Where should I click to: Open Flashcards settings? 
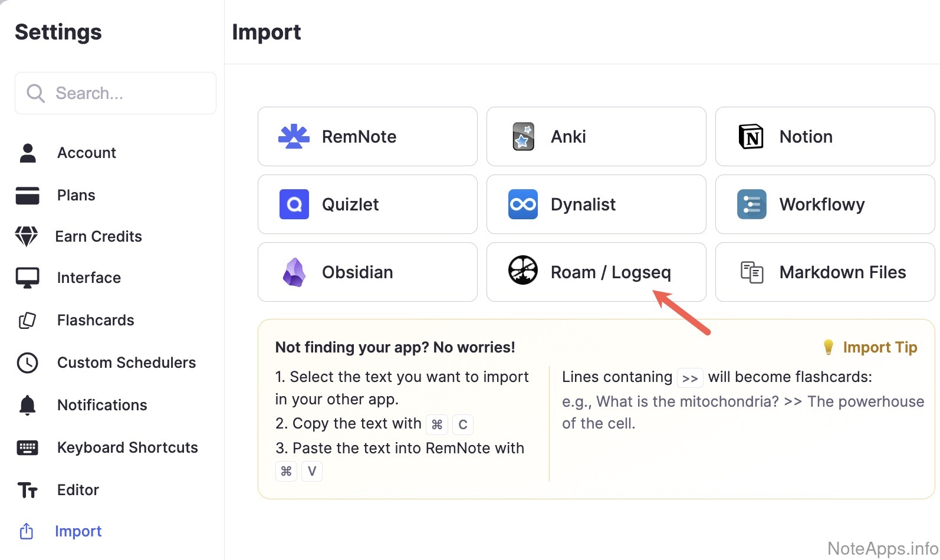(x=96, y=320)
